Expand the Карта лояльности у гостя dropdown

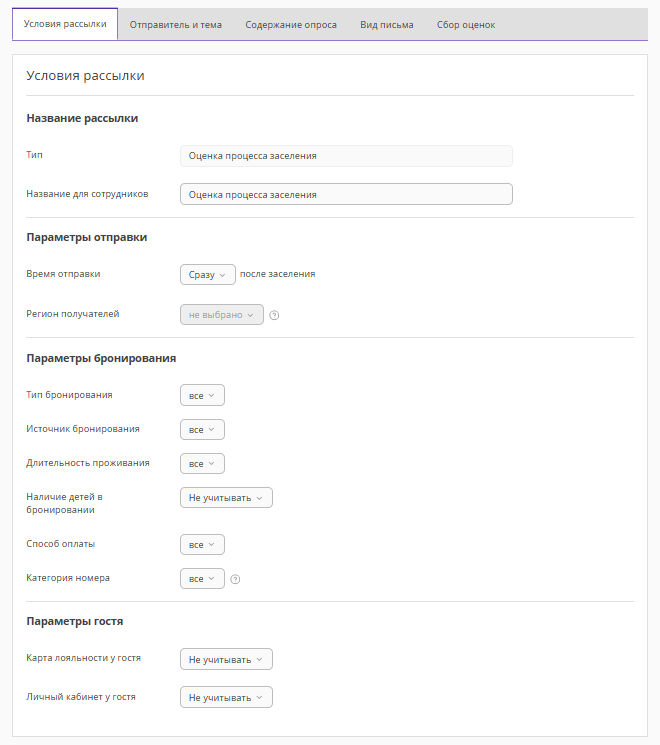tap(226, 660)
